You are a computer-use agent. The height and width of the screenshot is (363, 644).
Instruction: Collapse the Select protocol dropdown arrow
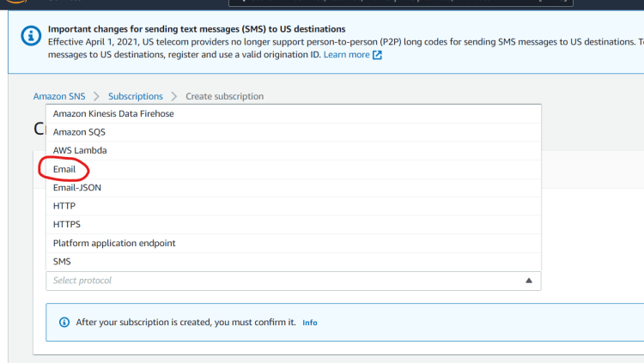[x=529, y=281]
